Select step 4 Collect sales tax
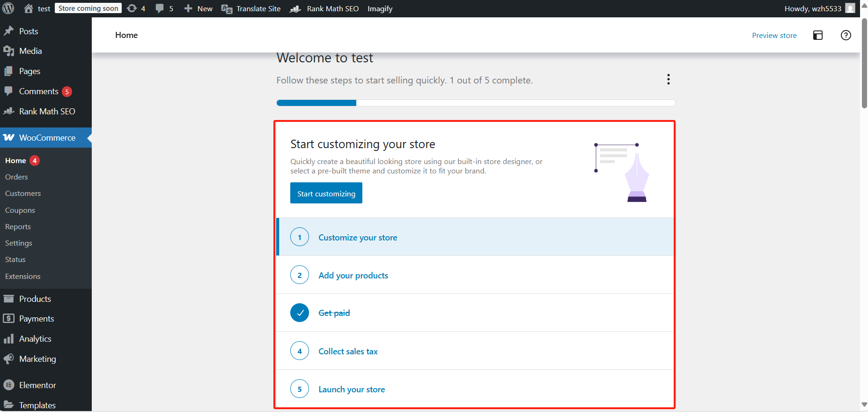 click(x=348, y=351)
